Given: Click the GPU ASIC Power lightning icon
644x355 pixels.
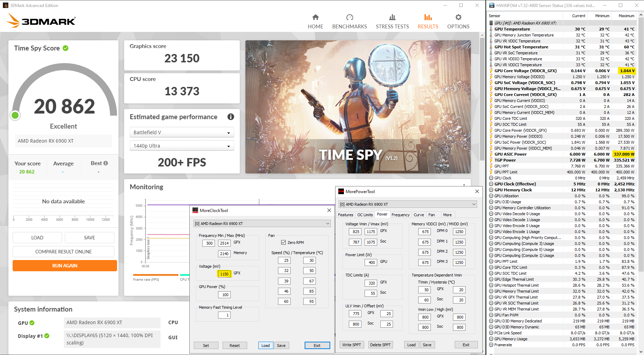Looking at the screenshot, I should pyautogui.click(x=491, y=154).
